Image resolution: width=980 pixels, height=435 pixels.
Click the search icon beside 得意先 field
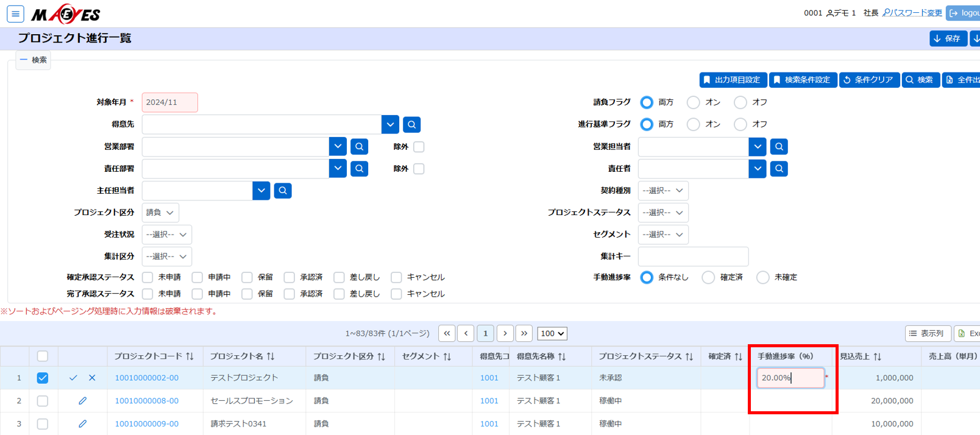pos(412,125)
